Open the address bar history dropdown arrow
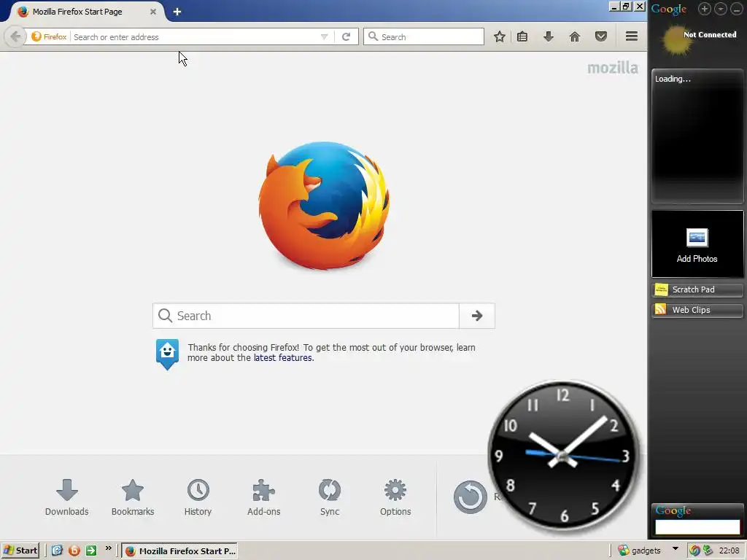 pyautogui.click(x=324, y=36)
